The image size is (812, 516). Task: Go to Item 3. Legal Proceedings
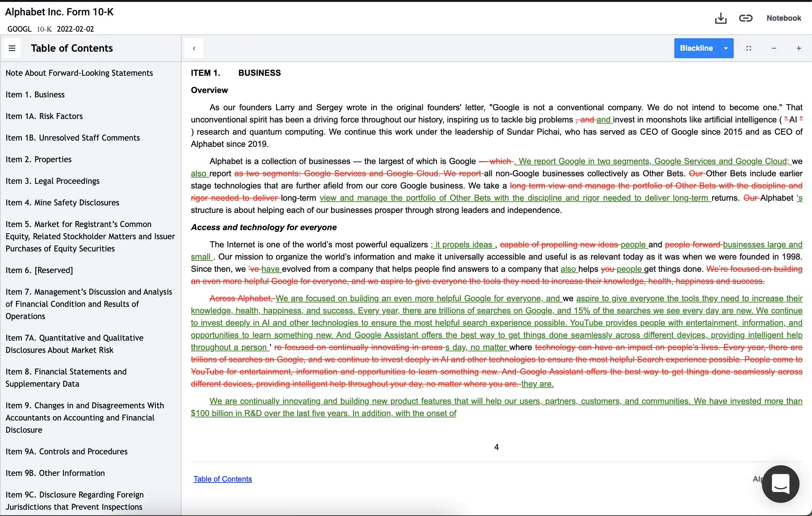[53, 181]
